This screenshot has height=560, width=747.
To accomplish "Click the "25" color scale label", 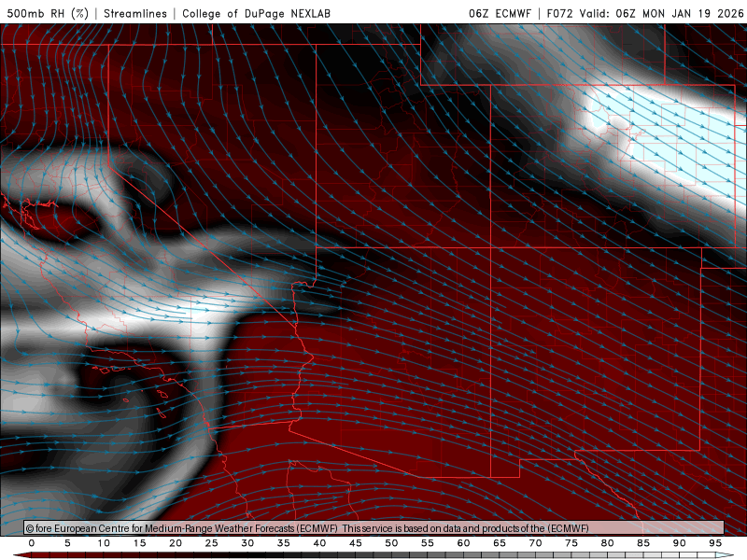I will click(x=212, y=543).
